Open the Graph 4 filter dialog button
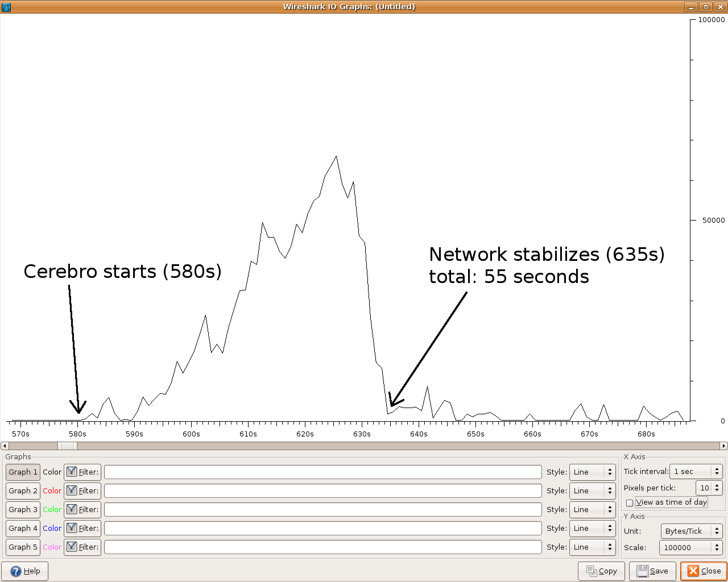This screenshot has width=728, height=582. pos(82,528)
